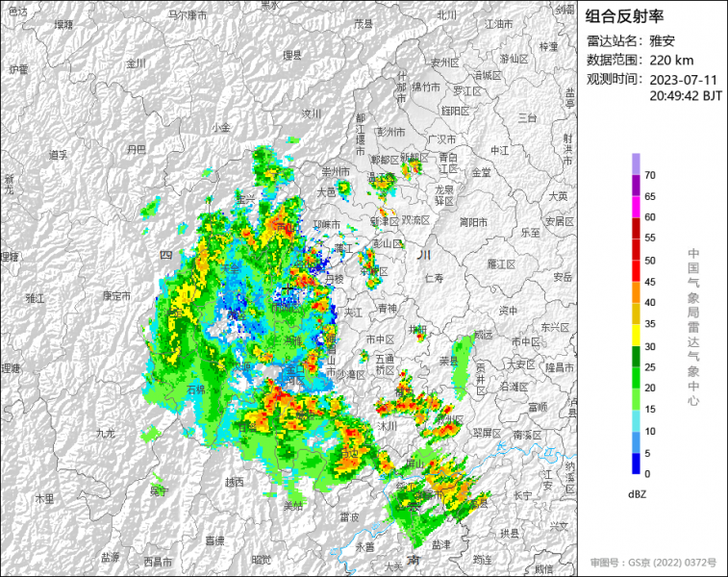Pick the blue 0–5 dBZ legend swatch

[x=636, y=464]
